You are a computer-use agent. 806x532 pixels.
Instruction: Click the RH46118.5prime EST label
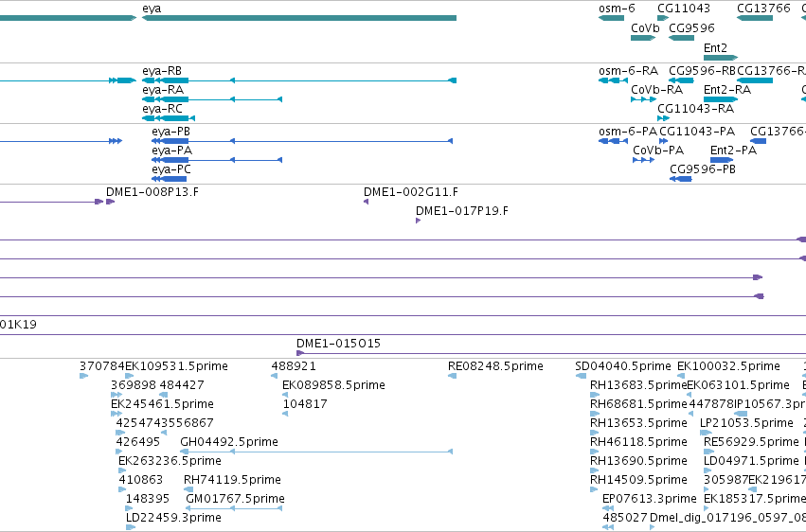[x=638, y=442]
